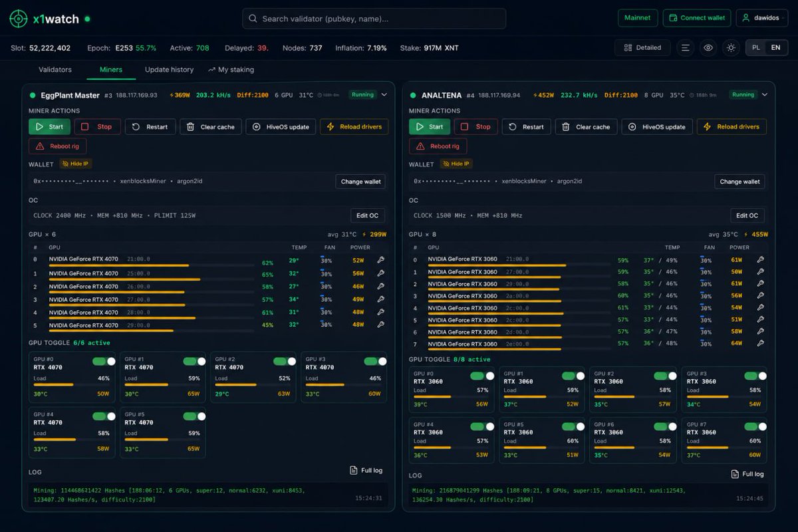
Task: Restart the EggPlant Master miner
Action: (150, 126)
